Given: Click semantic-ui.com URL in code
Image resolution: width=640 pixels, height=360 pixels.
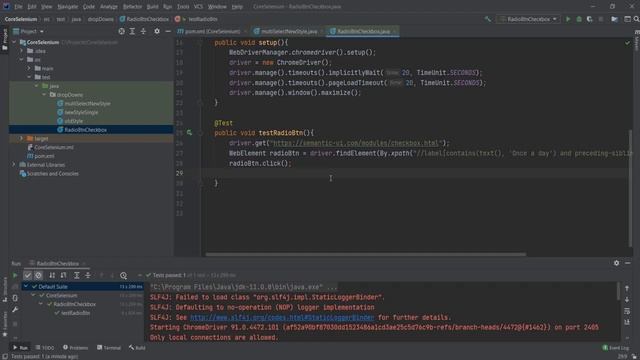Looking at the screenshot, I should tap(356, 143).
